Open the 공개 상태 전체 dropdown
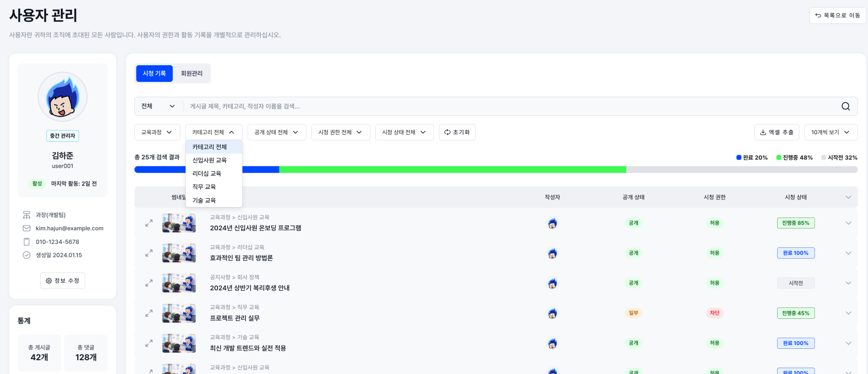This screenshot has height=374, width=868. click(x=277, y=132)
